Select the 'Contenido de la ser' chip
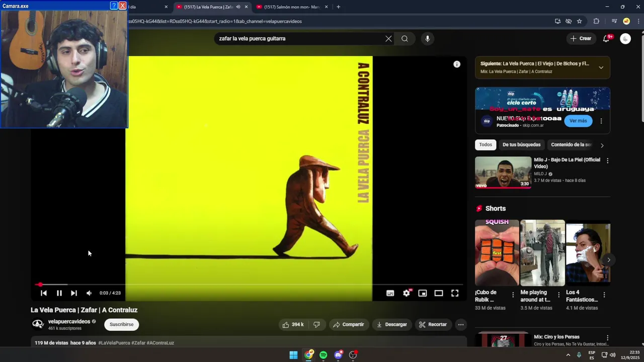 tap(571, 145)
